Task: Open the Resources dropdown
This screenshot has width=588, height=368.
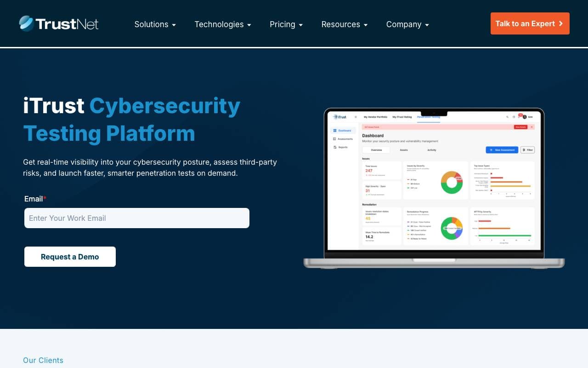Action: [x=345, y=24]
